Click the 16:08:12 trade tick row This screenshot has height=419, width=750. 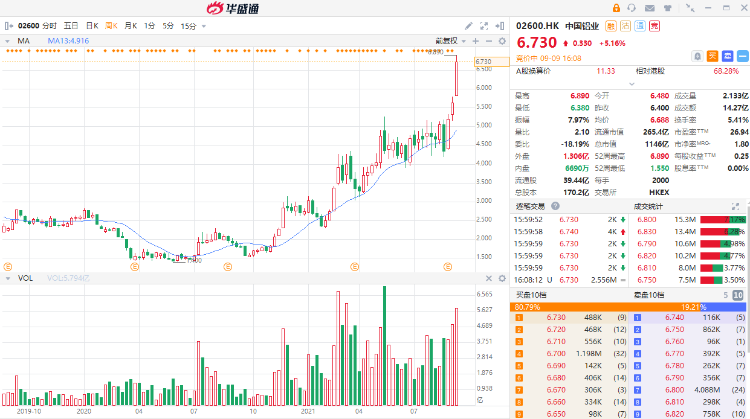[569, 280]
